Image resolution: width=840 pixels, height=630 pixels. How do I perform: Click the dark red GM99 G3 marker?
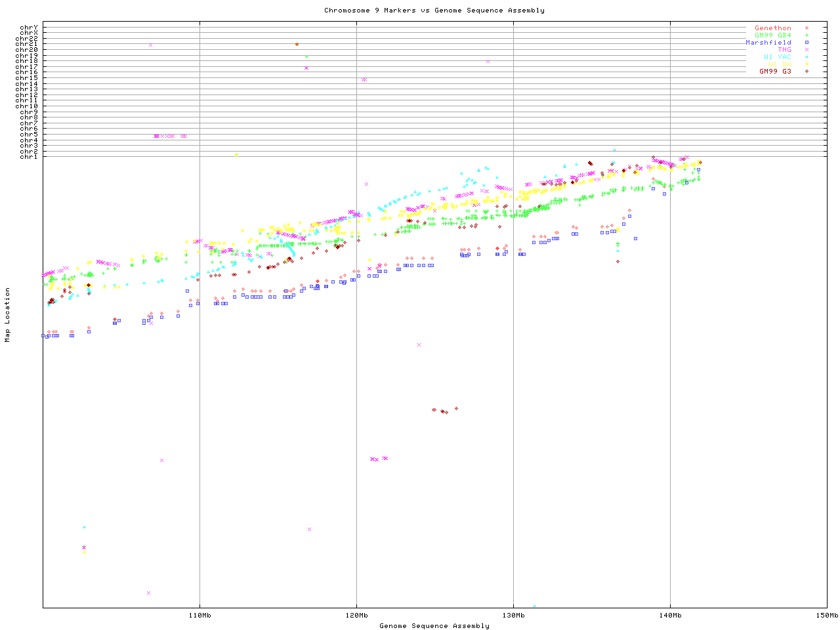807,72
